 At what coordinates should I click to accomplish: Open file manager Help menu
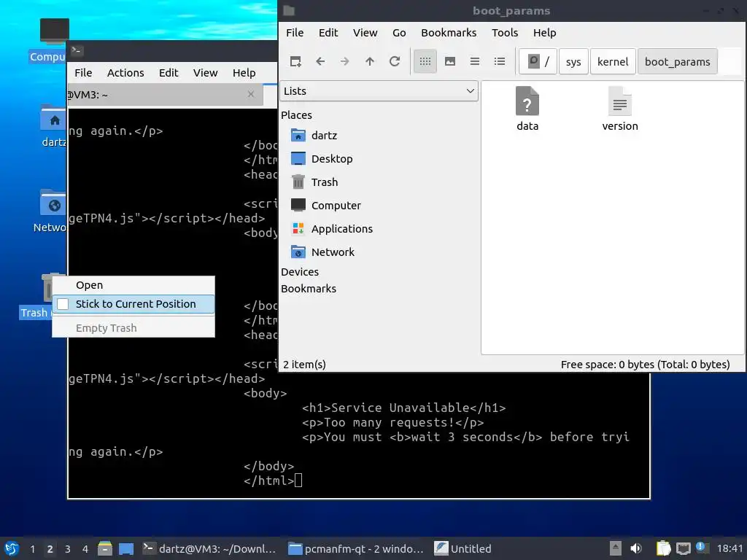point(544,33)
